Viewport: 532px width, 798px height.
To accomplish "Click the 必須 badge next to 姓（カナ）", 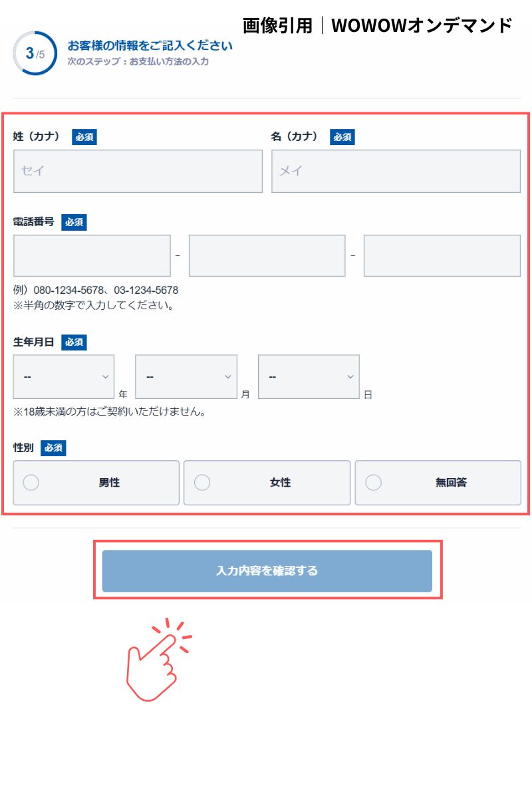I will [84, 137].
